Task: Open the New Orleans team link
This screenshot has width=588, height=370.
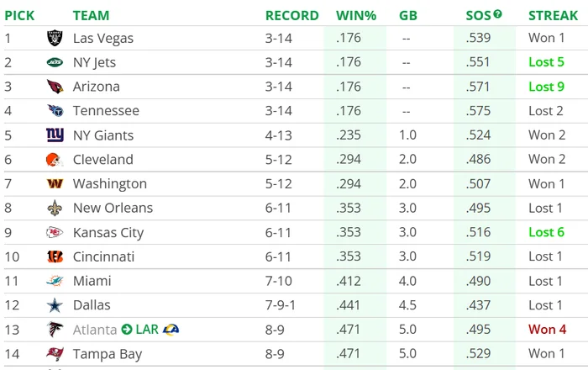Action: click(x=113, y=209)
